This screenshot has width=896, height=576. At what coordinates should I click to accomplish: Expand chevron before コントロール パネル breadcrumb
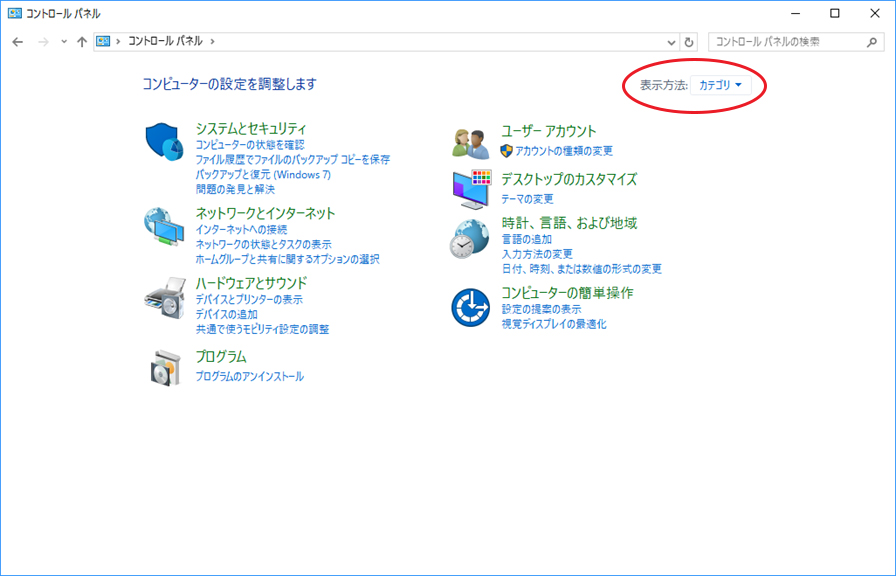click(118, 41)
